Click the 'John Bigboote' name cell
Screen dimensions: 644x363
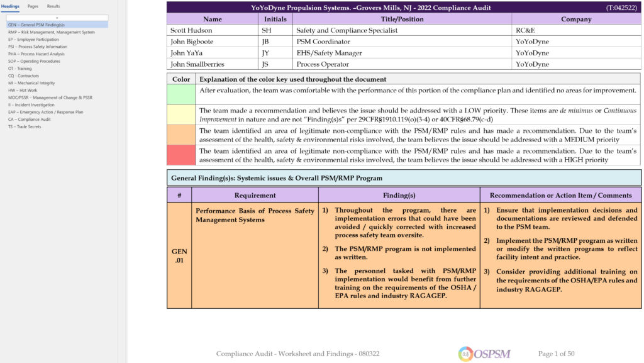coord(213,42)
